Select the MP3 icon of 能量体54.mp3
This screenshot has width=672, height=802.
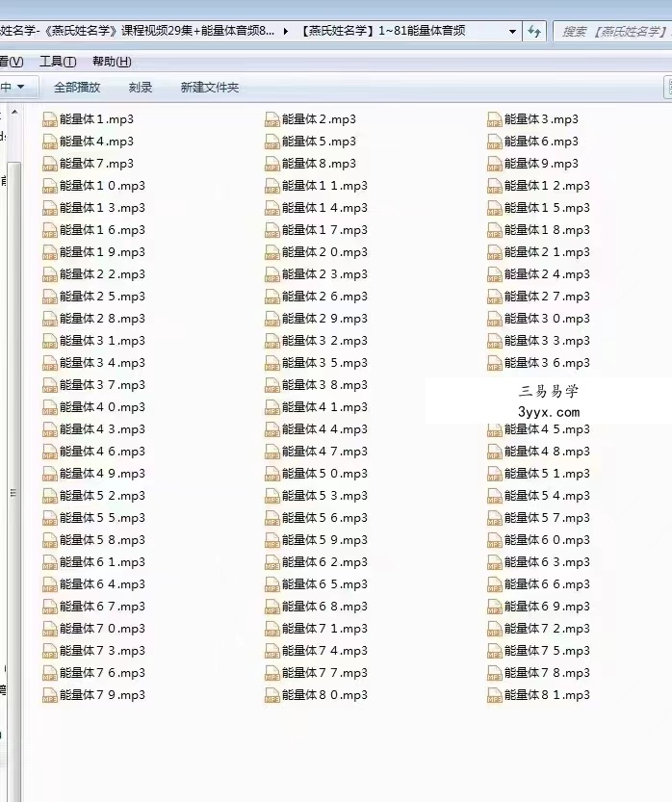(x=495, y=496)
